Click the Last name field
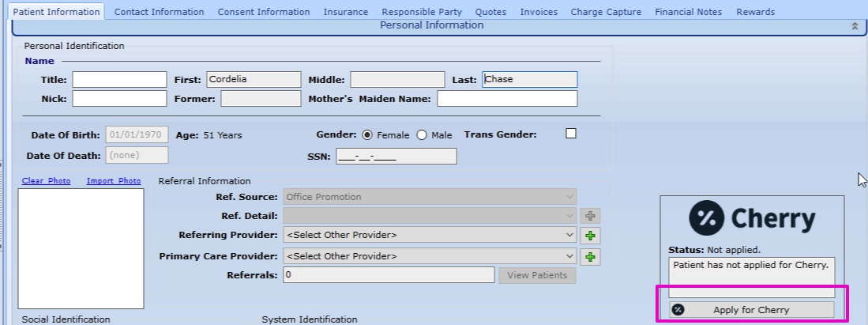This screenshot has height=325, width=868. point(529,79)
